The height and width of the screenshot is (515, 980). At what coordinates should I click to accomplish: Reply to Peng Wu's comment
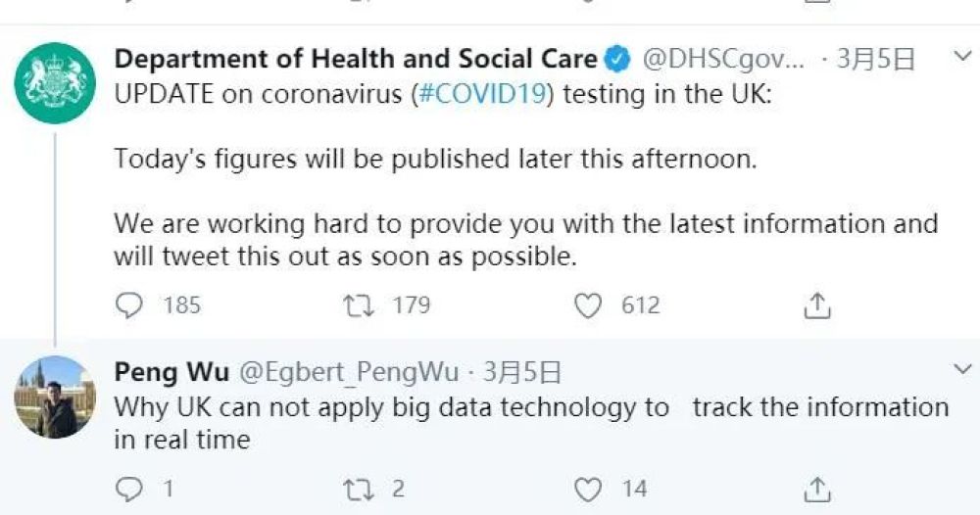tap(130, 488)
